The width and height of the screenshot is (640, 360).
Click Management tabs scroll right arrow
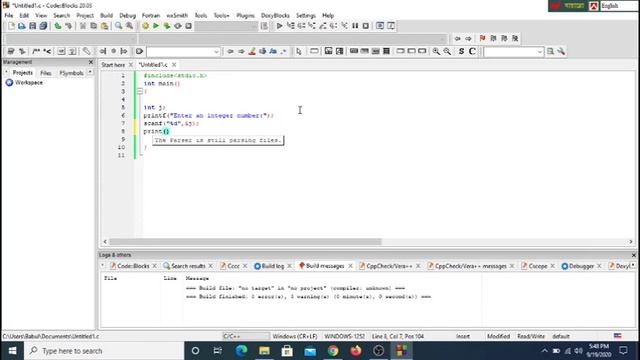[90, 73]
